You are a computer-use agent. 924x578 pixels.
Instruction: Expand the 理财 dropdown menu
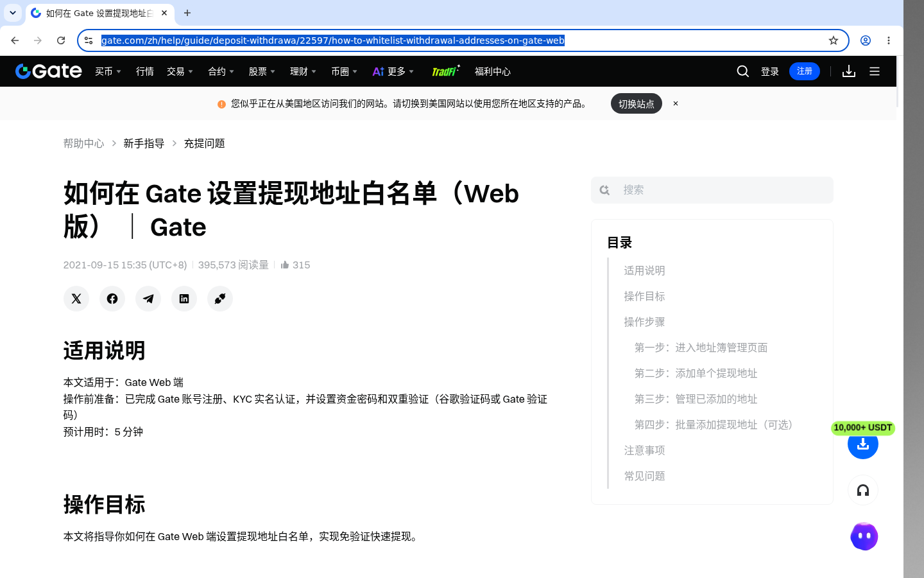(303, 71)
